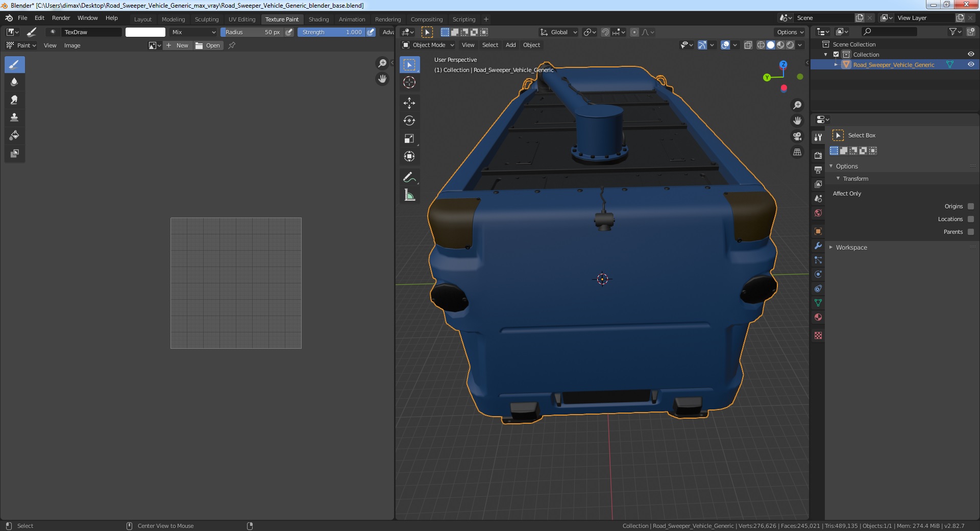The height and width of the screenshot is (531, 980).
Task: Open the Mix blend mode dropdown
Action: (193, 32)
